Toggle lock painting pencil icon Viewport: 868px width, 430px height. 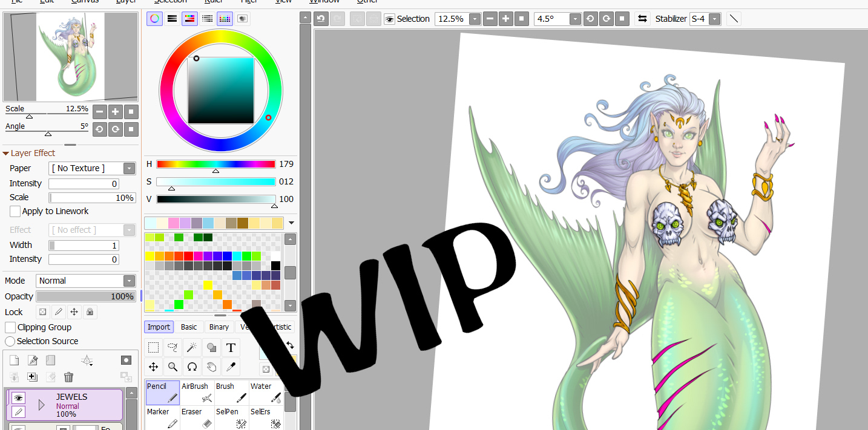click(58, 312)
